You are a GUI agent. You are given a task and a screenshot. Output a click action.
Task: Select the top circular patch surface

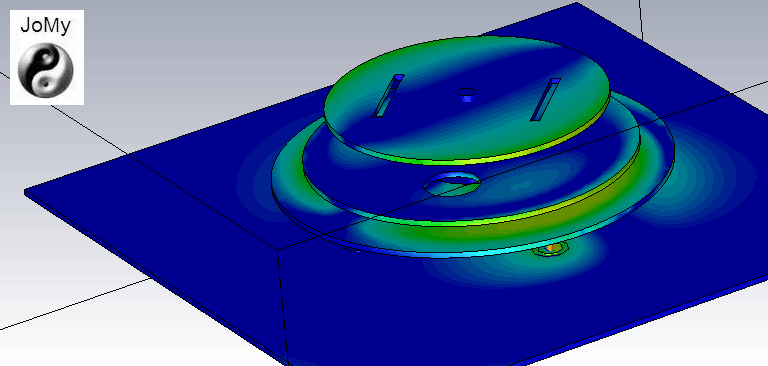466,98
